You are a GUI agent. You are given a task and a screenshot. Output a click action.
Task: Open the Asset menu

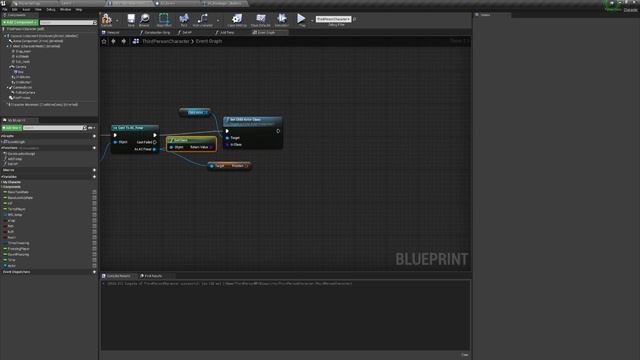(26, 9)
